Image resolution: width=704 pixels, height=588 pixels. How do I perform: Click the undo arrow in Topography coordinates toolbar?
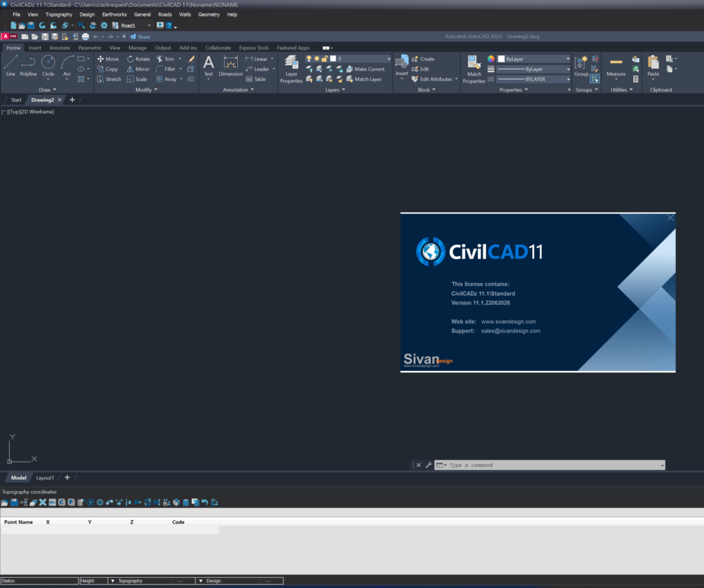pos(205,502)
